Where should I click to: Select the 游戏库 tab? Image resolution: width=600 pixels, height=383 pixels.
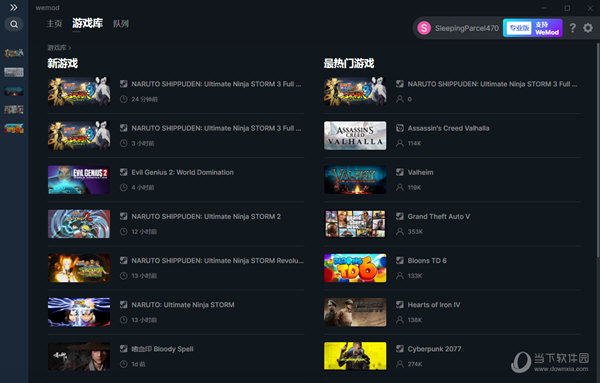click(x=88, y=23)
